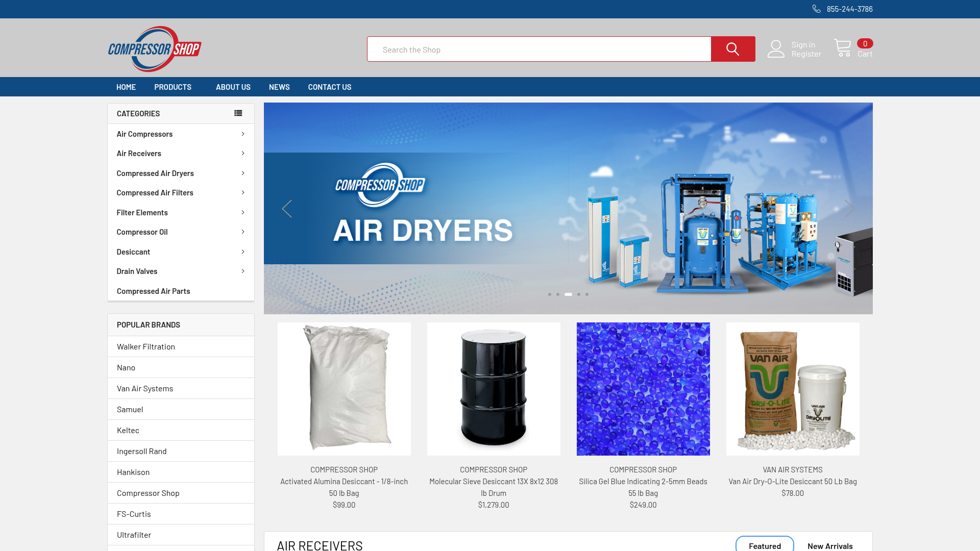The height and width of the screenshot is (551, 980).
Task: Click the Compressor Shop logo
Action: [155, 49]
